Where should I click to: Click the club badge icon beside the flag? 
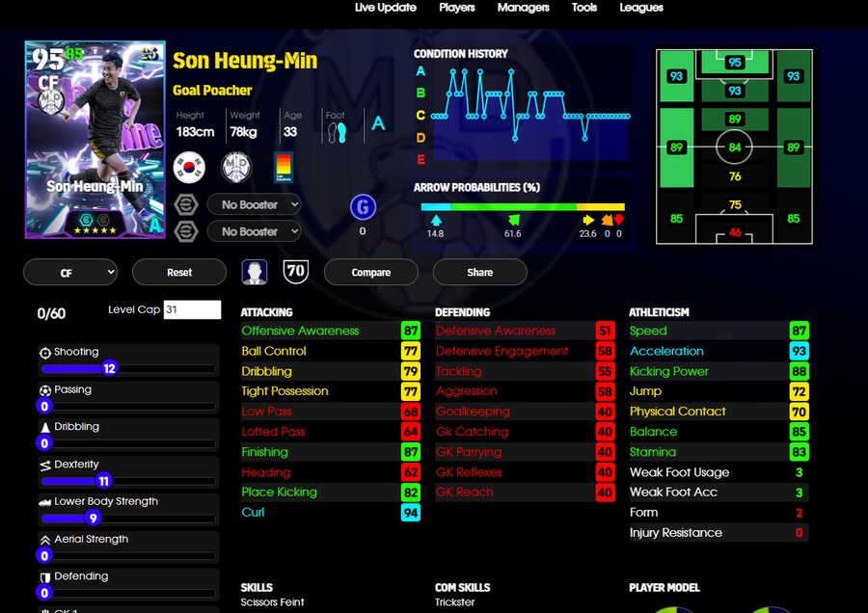(236, 167)
